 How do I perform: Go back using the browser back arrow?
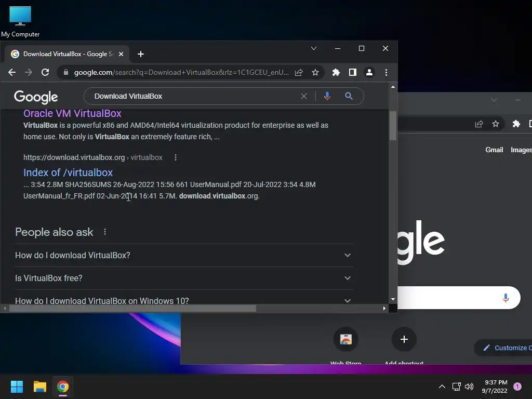12,72
